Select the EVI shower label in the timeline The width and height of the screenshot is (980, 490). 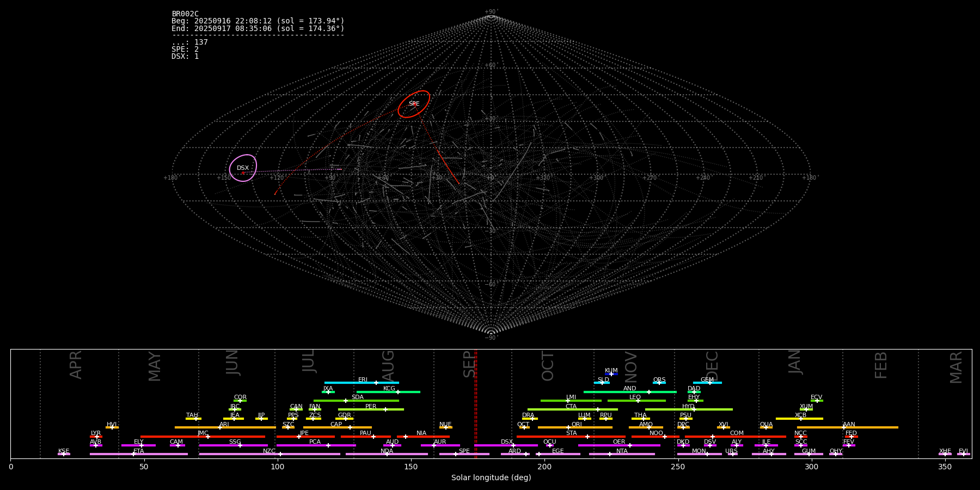(x=963, y=451)
